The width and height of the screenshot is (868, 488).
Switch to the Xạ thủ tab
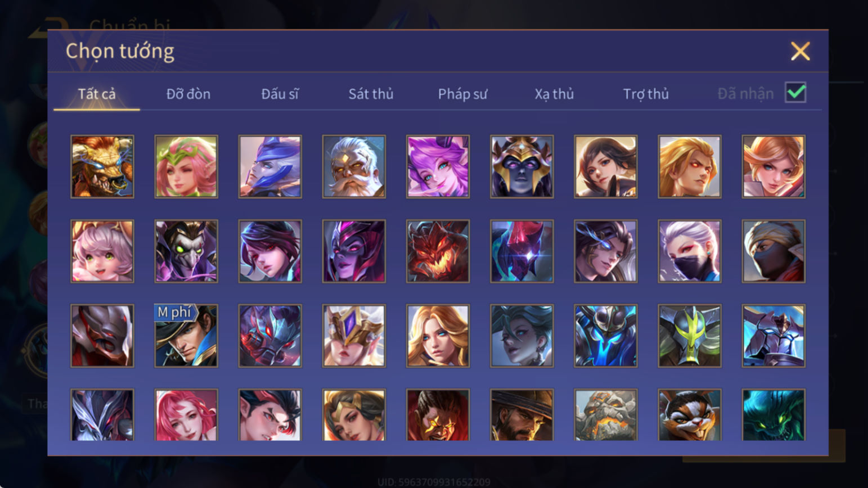click(554, 94)
